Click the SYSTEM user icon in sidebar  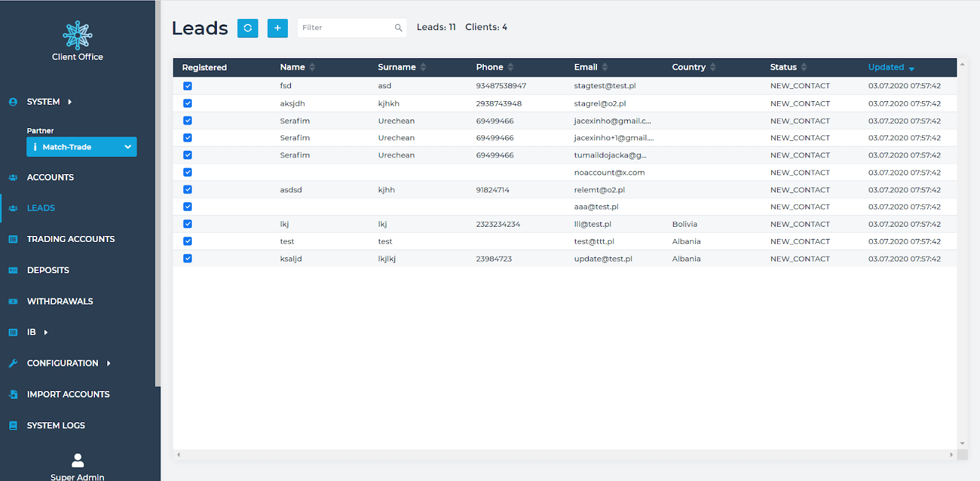coord(13,102)
